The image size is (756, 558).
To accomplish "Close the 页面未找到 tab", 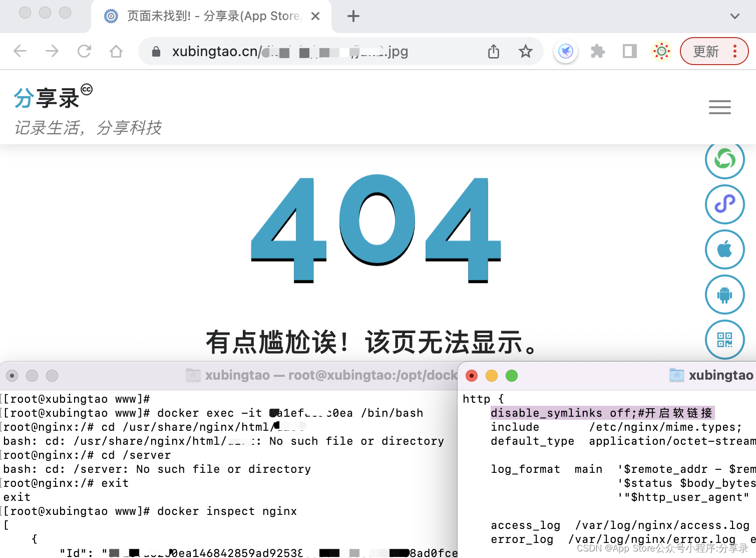I will click(x=315, y=17).
